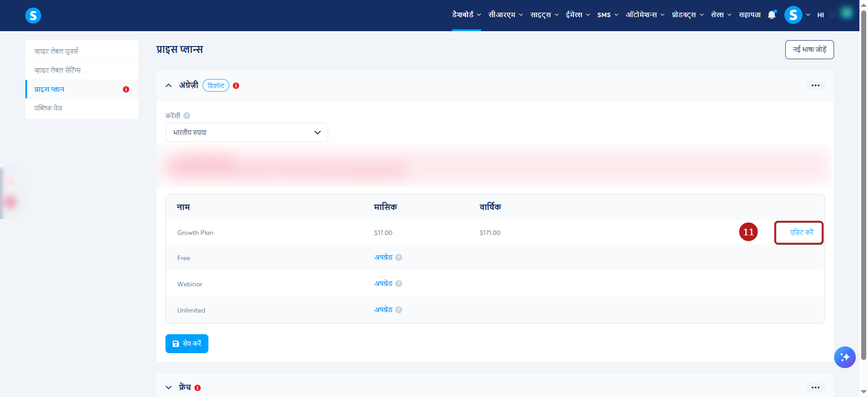This screenshot has height=397, width=868.
Task: Click the info alert icon beside अंग्रेज़ी
Action: pyautogui.click(x=236, y=86)
